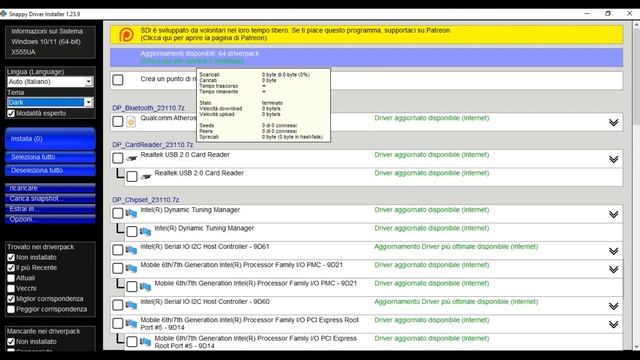
Task: Click nested Intel Dynamic Tuning Manager icon
Action: click(145, 232)
